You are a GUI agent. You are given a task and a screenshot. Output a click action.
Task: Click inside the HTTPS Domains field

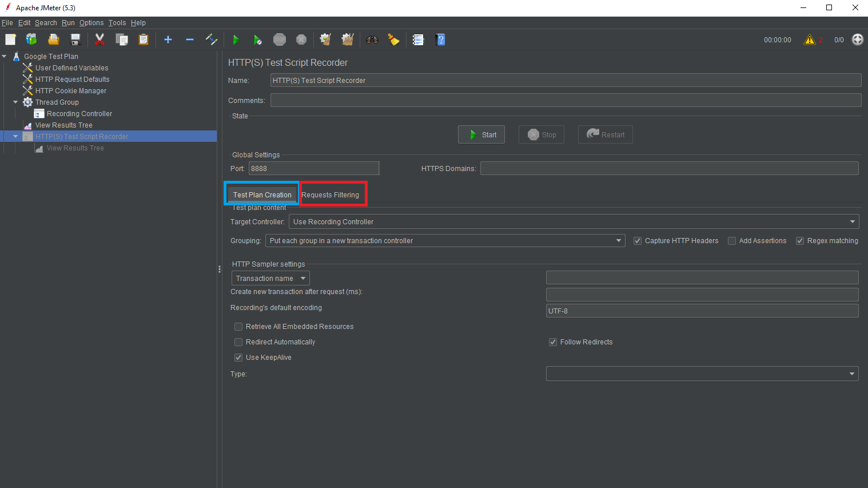click(669, 168)
